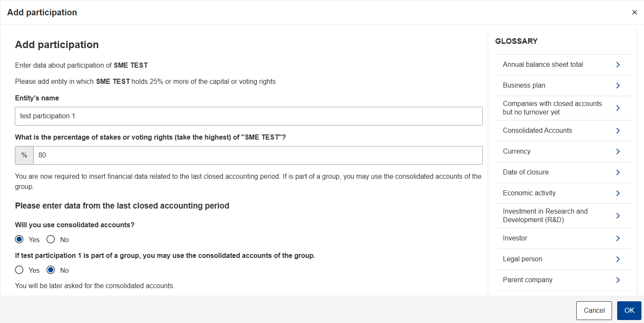Image resolution: width=644 pixels, height=323 pixels.
Task: Expand Companies with closed accounts entry
Action: tap(564, 108)
